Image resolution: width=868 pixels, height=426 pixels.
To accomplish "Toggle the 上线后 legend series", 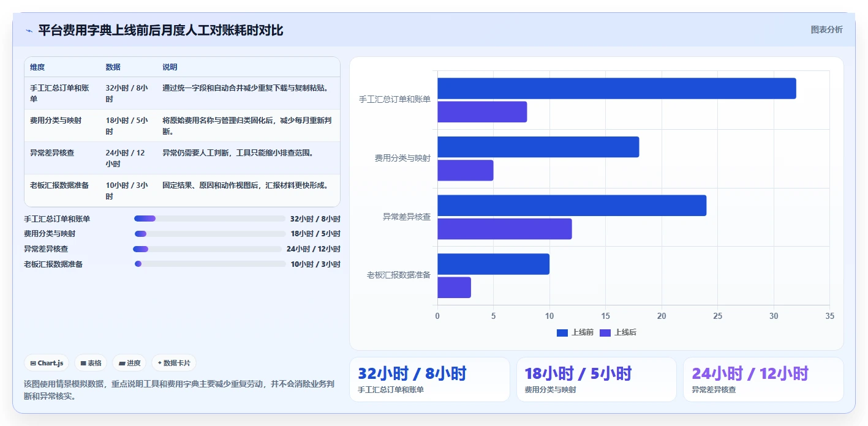I will pos(617,332).
